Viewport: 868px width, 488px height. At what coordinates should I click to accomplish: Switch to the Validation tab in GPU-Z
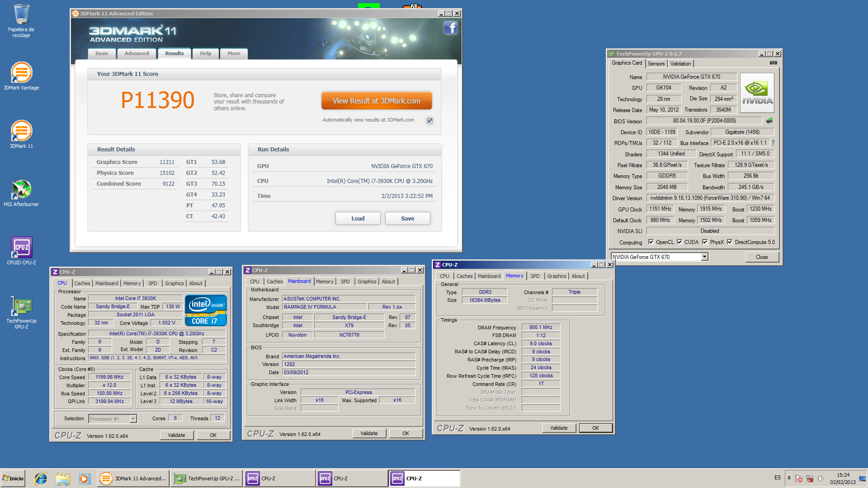tap(680, 64)
